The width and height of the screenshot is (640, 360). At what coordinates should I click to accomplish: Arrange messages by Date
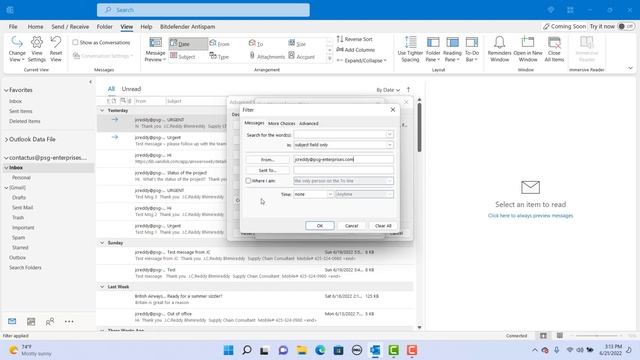[x=188, y=44]
